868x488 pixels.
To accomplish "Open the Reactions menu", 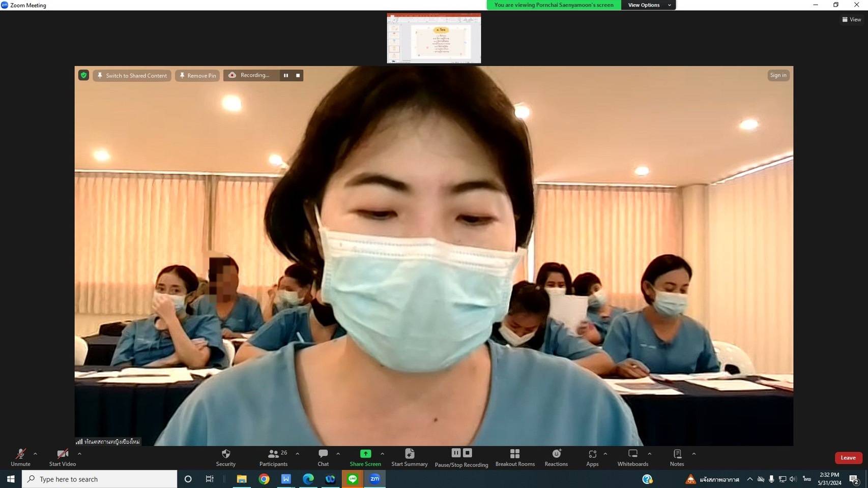I will coord(556,454).
